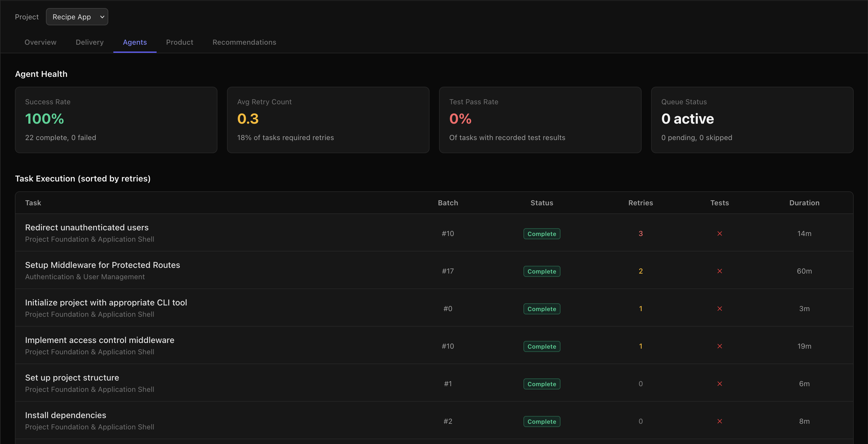Click Complete badge for Setup Middleware for Protected Routes
Viewport: 868px width, 444px height.
[542, 271]
